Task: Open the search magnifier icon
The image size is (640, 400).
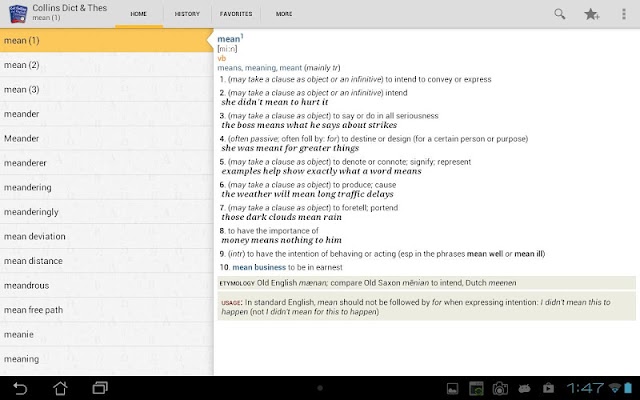Action: 560,14
